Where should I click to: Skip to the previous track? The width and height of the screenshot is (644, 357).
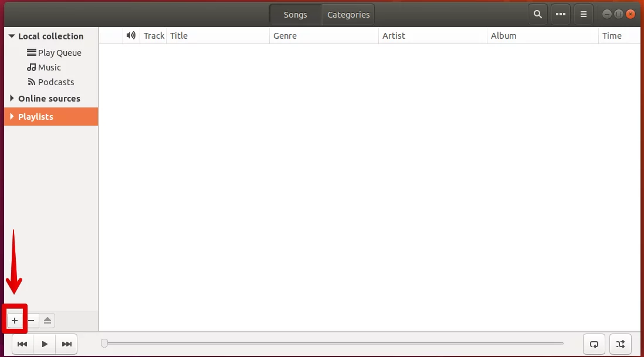[x=23, y=344]
